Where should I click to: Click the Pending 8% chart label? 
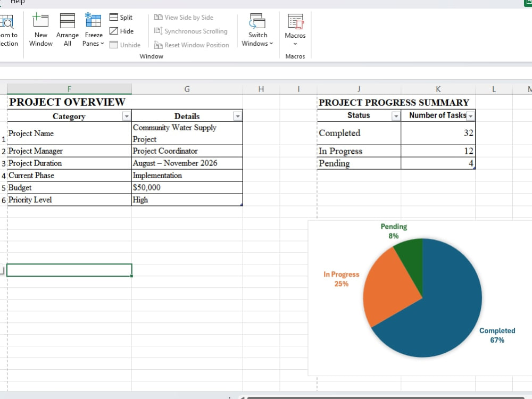(394, 231)
